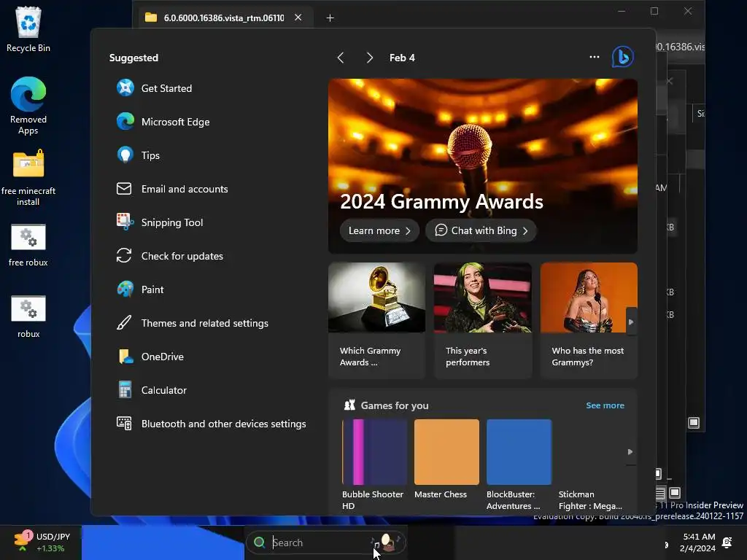
Task: Select the robux desktop file
Action: coord(28,316)
